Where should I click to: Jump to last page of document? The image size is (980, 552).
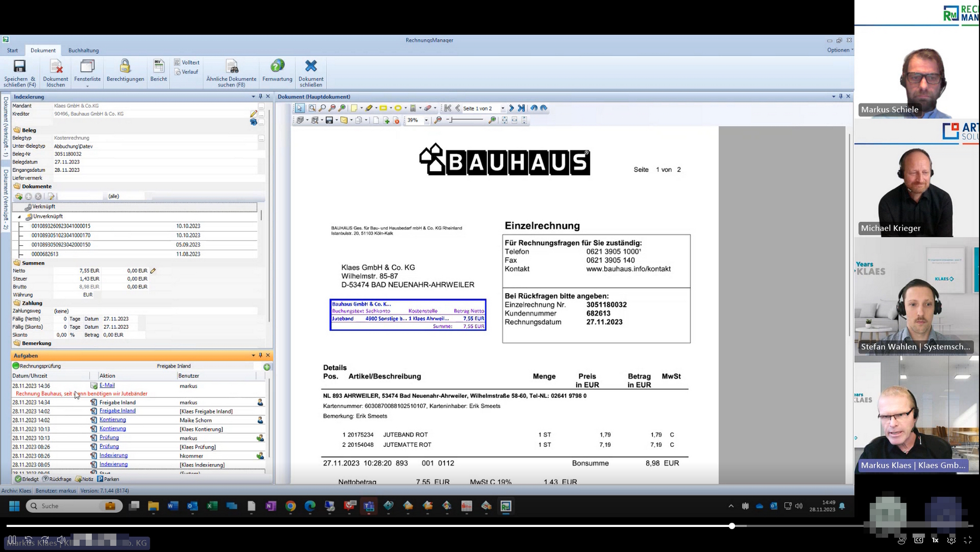click(521, 108)
